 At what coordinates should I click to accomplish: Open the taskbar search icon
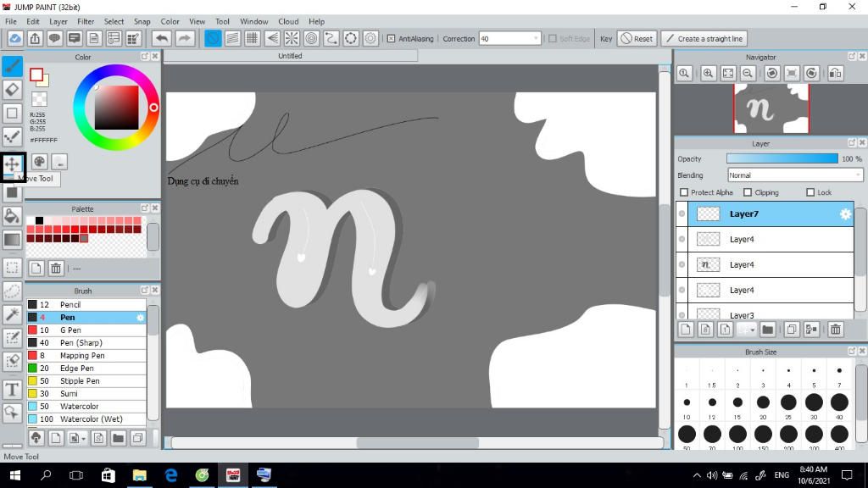click(46, 474)
